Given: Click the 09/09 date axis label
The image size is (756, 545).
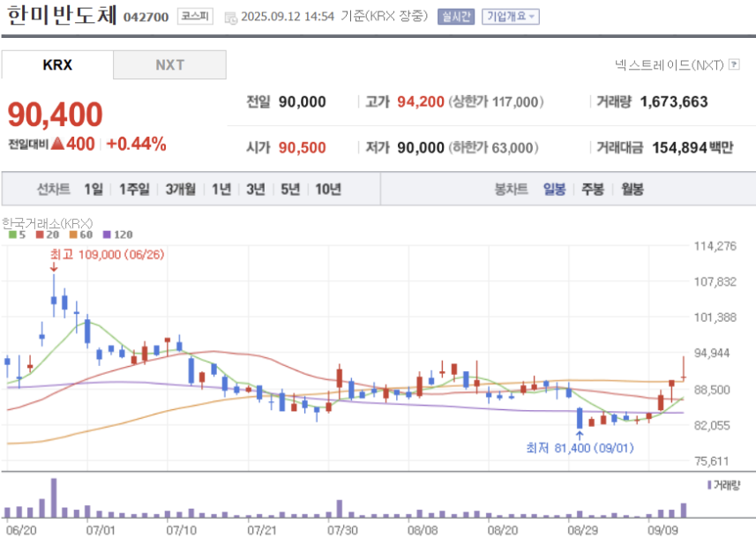Looking at the screenshot, I should click(x=662, y=531).
